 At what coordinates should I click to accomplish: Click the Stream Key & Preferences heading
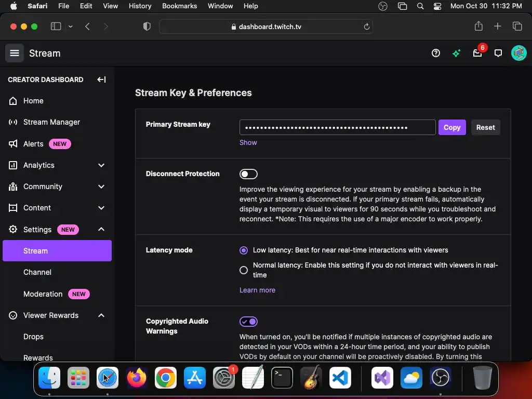193,92
